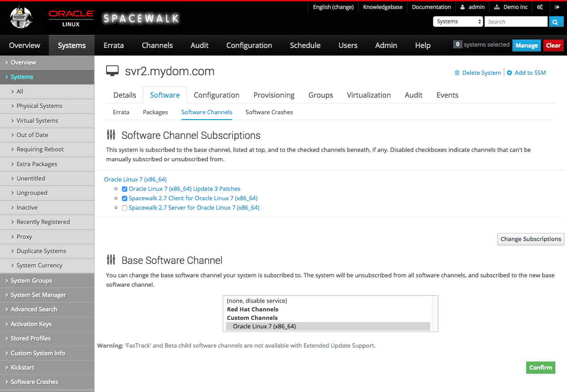The width and height of the screenshot is (567, 392).
Task: Expand the sidebar Software Crashes section
Action: click(47, 382)
